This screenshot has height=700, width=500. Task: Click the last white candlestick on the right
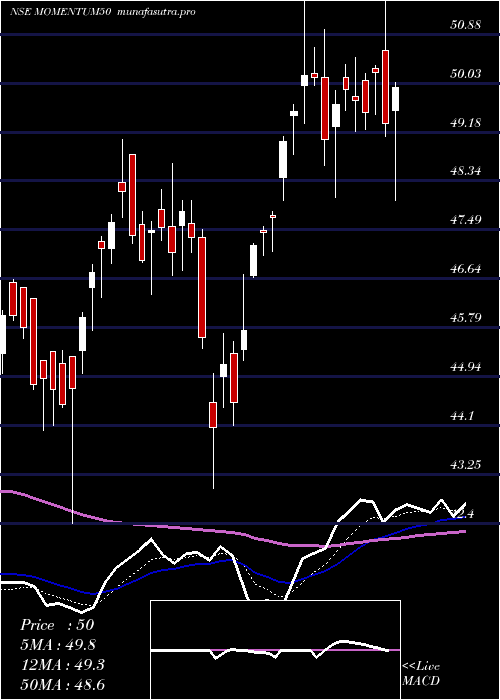tap(396, 99)
